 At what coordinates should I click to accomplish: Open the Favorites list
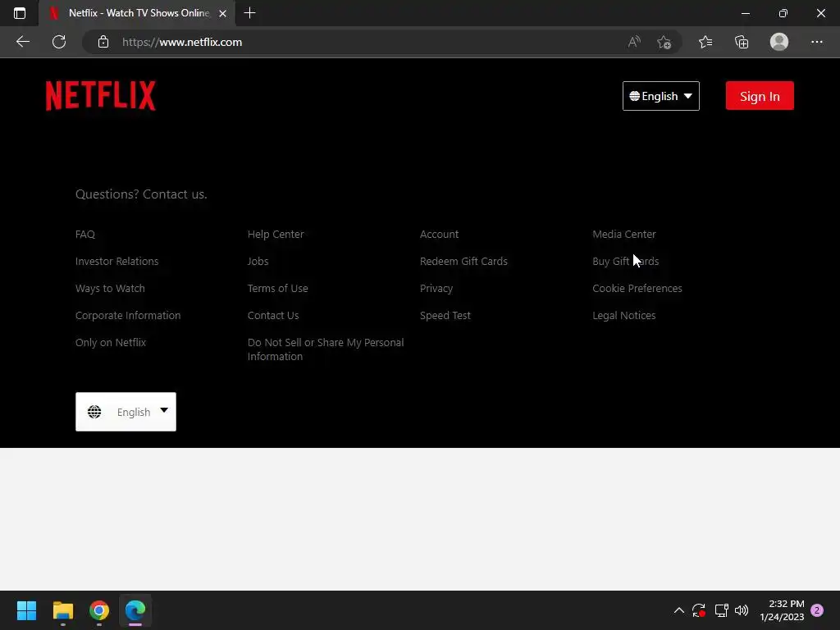(705, 42)
